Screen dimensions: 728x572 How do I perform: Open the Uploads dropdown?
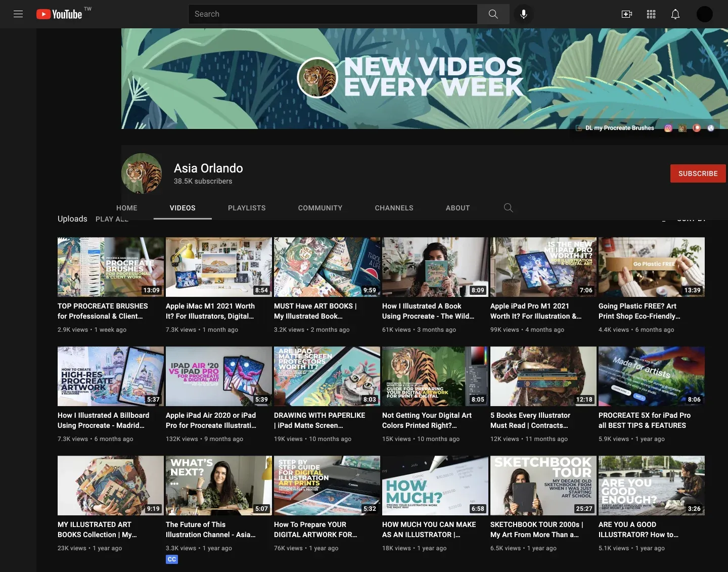[72, 218]
